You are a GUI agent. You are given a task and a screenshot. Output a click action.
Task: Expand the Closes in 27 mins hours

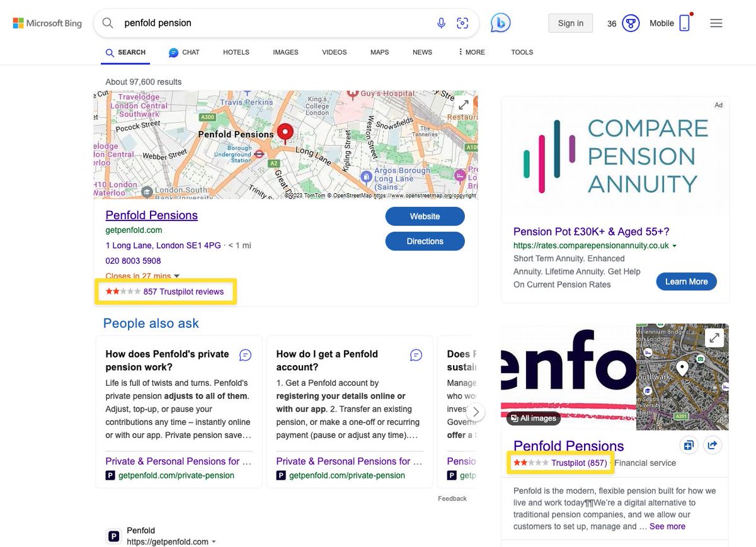[x=142, y=276]
